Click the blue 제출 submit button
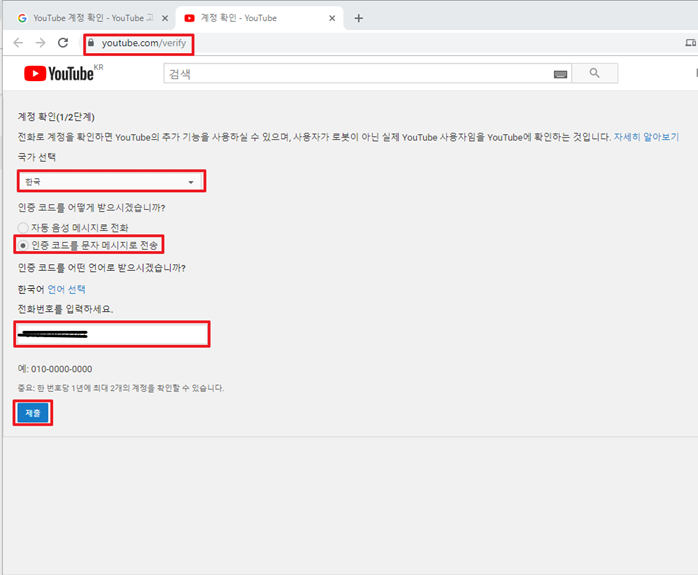 [33, 413]
